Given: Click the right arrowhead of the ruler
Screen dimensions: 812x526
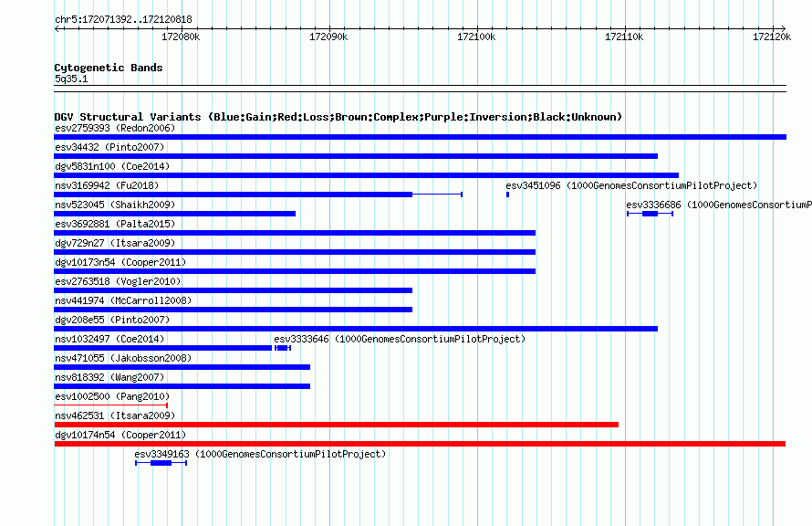Looking at the screenshot, I should coord(784,28).
